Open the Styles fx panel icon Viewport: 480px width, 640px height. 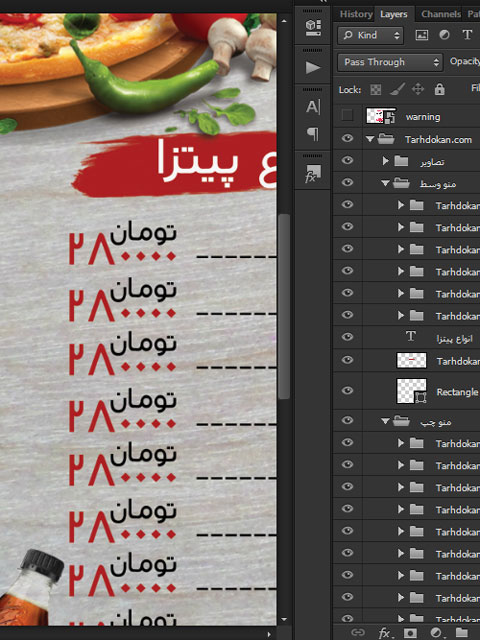[x=313, y=173]
